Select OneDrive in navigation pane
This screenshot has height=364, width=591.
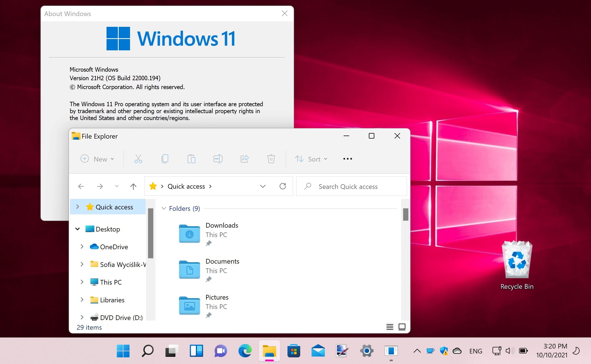114,247
